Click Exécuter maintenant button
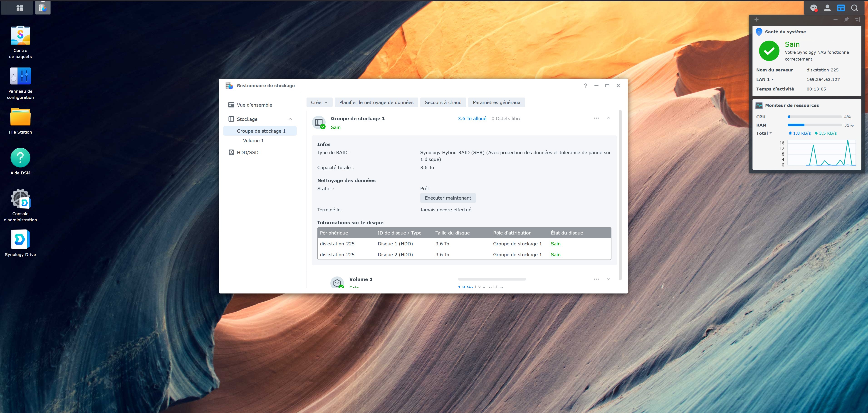The width and height of the screenshot is (868, 413). [x=448, y=198]
